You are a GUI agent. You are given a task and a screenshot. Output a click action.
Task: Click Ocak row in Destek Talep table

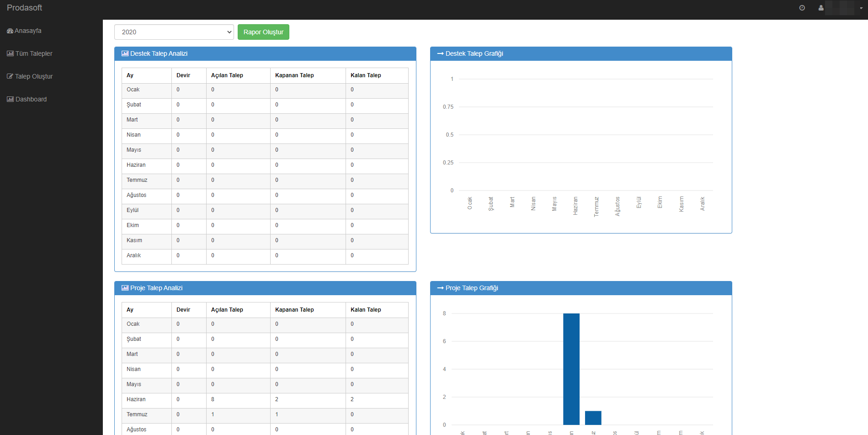pyautogui.click(x=265, y=90)
